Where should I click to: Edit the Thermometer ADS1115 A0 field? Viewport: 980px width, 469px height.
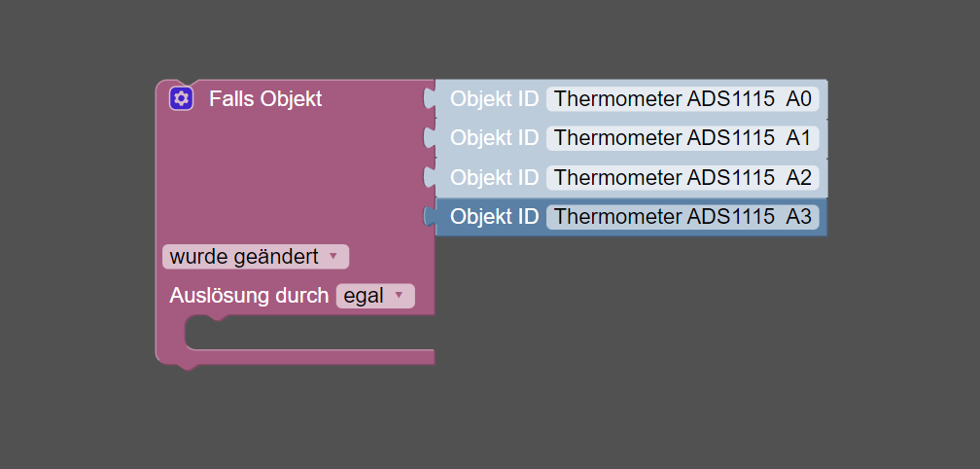tap(682, 99)
